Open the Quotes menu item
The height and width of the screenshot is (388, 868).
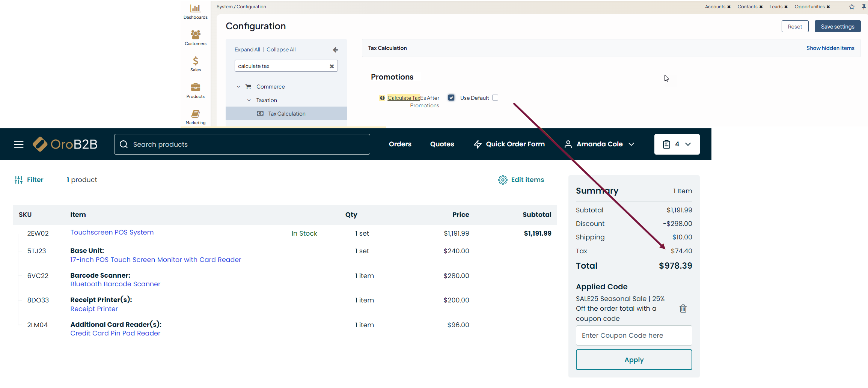442,144
